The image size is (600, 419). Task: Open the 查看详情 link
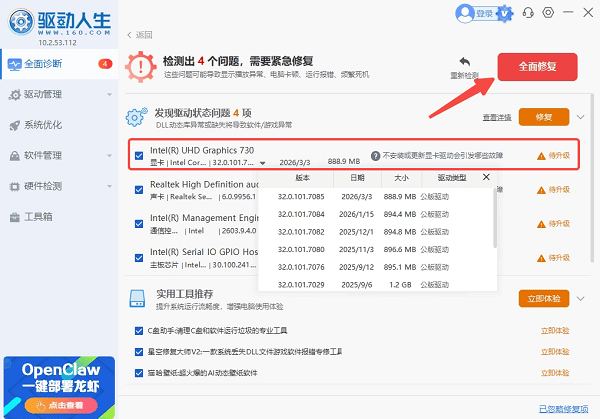coord(497,118)
